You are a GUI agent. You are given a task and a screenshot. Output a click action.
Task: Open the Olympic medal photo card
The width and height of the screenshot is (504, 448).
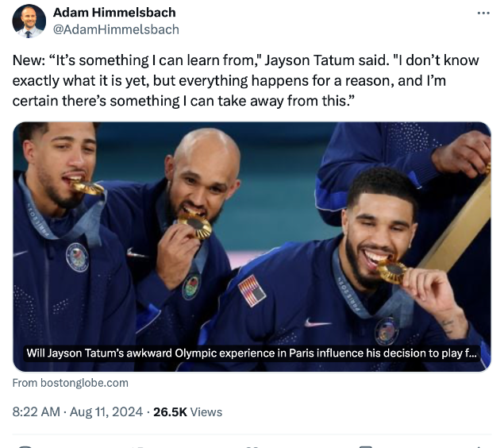pyautogui.click(x=252, y=247)
